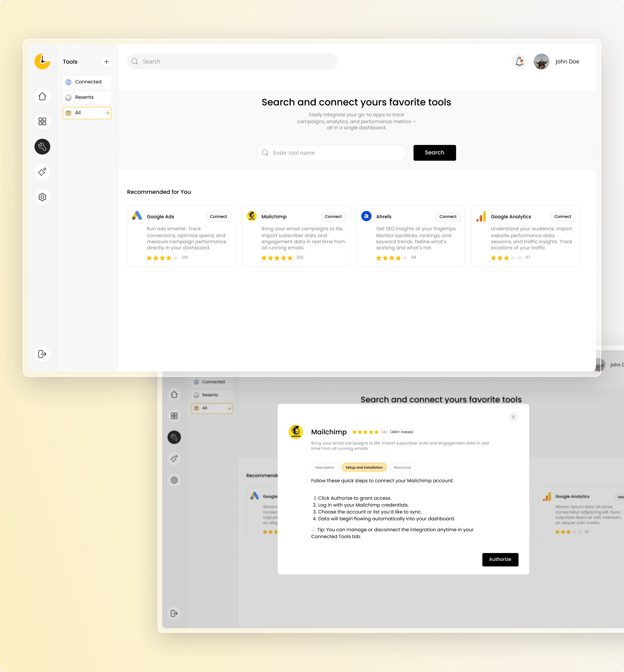The width and height of the screenshot is (624, 672).
Task: Expand All category arrow in Tools panel
Action: (x=107, y=113)
